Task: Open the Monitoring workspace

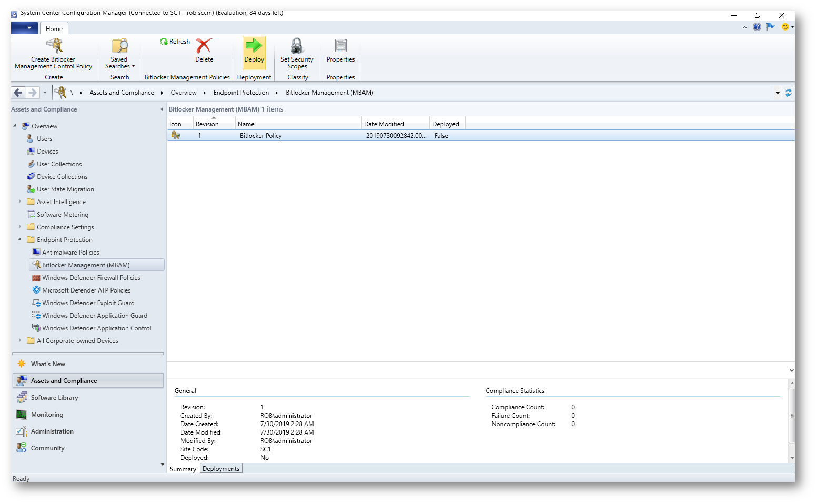Action: click(47, 415)
